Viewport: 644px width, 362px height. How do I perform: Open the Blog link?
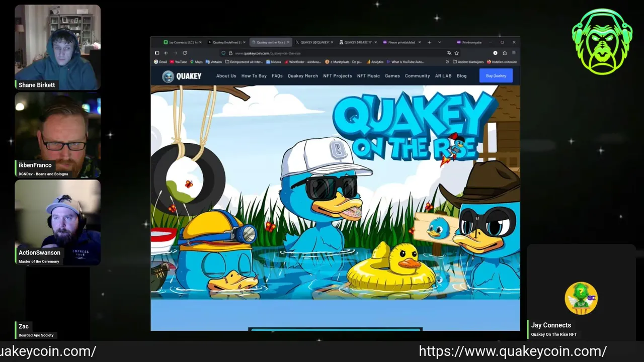pos(462,76)
